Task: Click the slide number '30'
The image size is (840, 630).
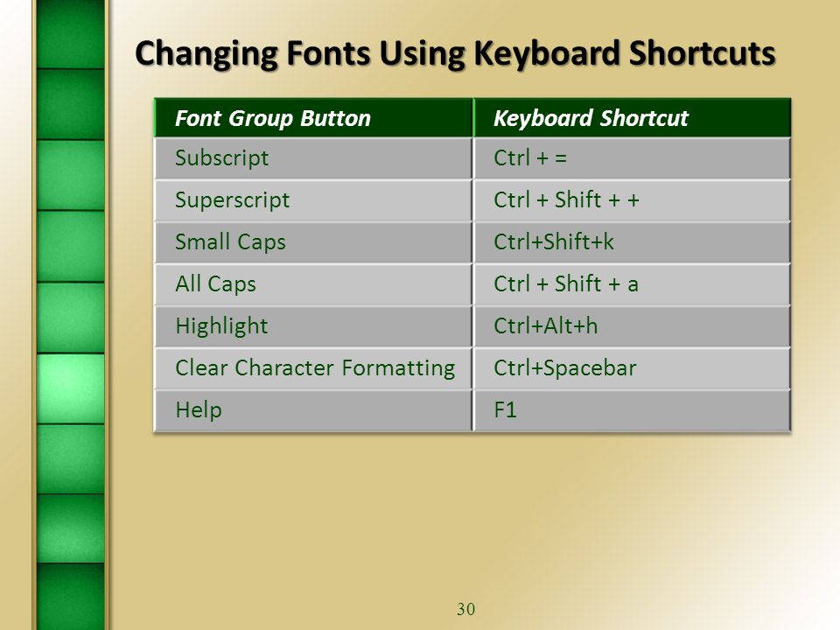Action: click(x=466, y=609)
